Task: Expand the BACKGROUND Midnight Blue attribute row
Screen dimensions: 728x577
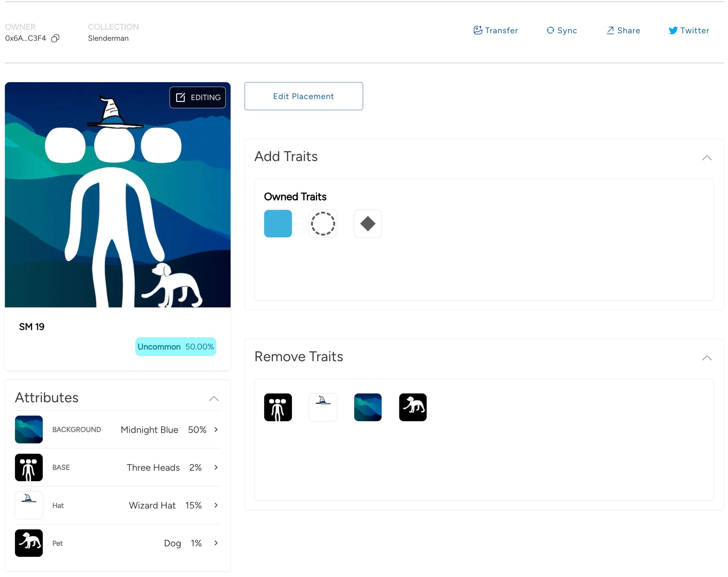Action: click(x=216, y=430)
